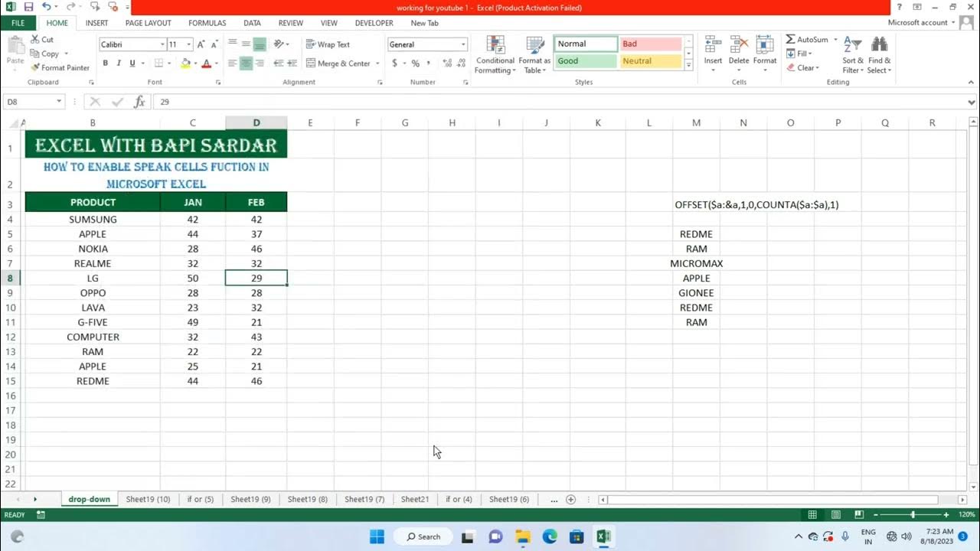Select the center align icon
The height and width of the screenshot is (551, 980).
(x=246, y=64)
